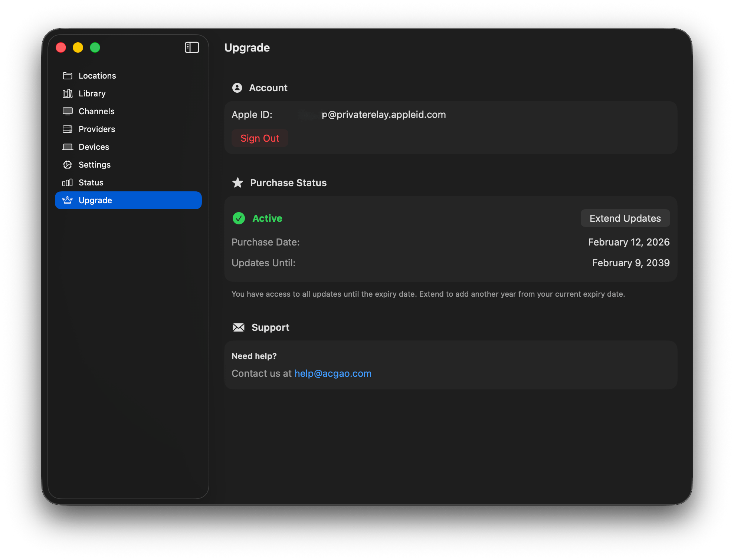Switch to the Providers section
734x560 pixels.
point(97,129)
